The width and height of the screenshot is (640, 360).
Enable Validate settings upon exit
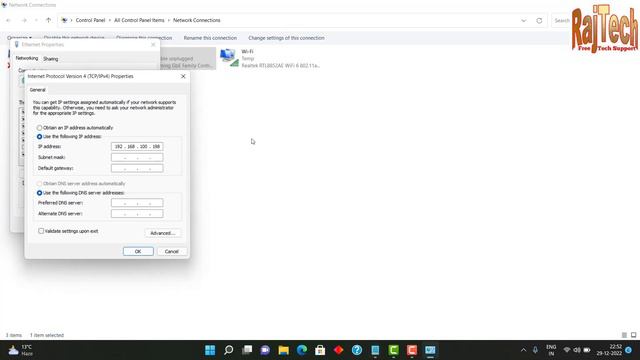click(x=41, y=231)
